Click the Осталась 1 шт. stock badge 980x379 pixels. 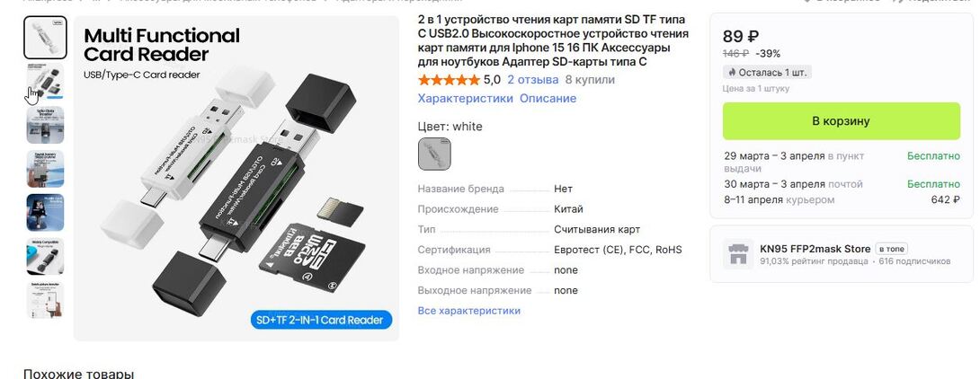pos(768,73)
